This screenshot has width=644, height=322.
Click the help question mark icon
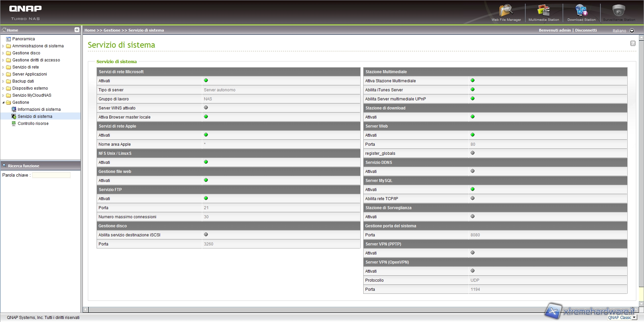coord(633,43)
